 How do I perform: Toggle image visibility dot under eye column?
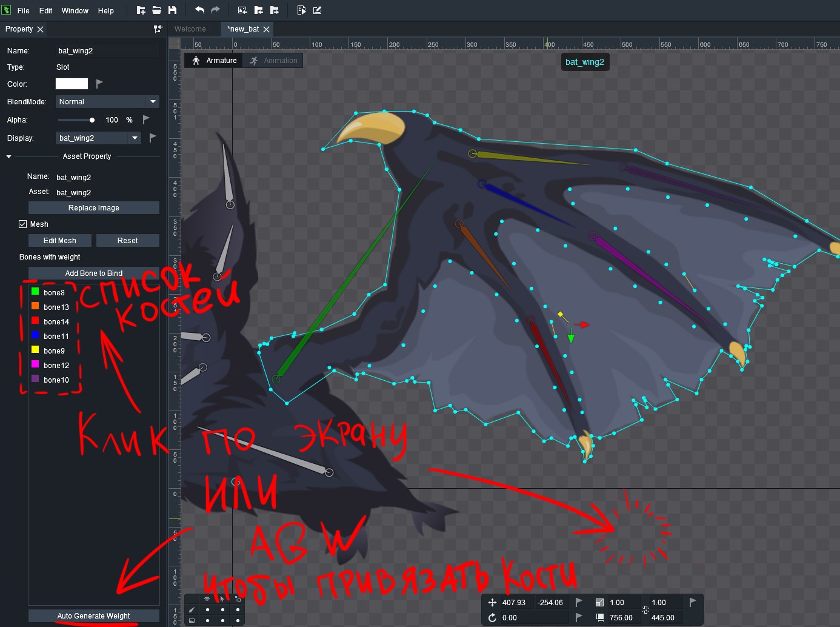point(207,620)
